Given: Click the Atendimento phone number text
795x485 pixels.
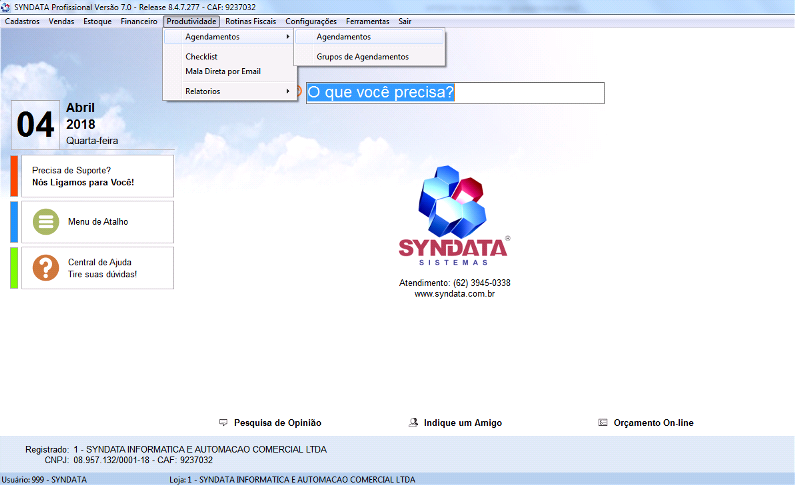Looking at the screenshot, I should pos(454,283).
